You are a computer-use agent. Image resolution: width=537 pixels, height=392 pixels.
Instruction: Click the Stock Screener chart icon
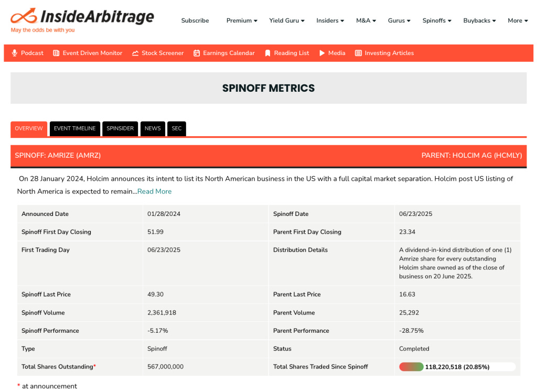tap(135, 53)
